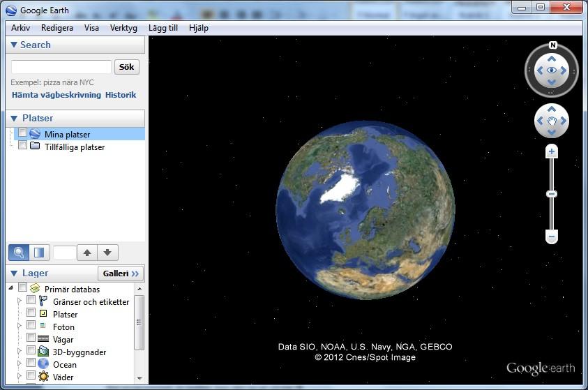Image resolution: width=588 pixels, height=390 pixels.
Task: Click the Lager list scrollbar down arrow
Action: click(140, 378)
